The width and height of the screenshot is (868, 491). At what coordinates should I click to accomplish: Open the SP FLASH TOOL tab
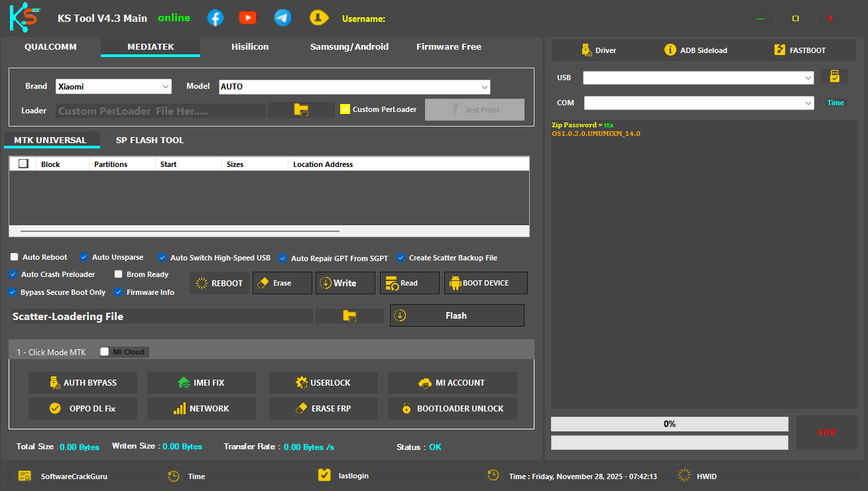(x=149, y=140)
